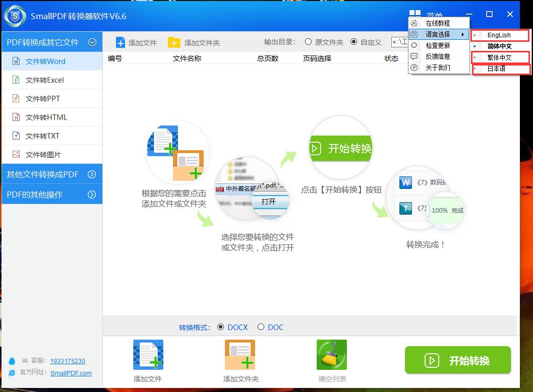Switch language to 简体中文
The image size is (533, 392).
[x=500, y=46]
